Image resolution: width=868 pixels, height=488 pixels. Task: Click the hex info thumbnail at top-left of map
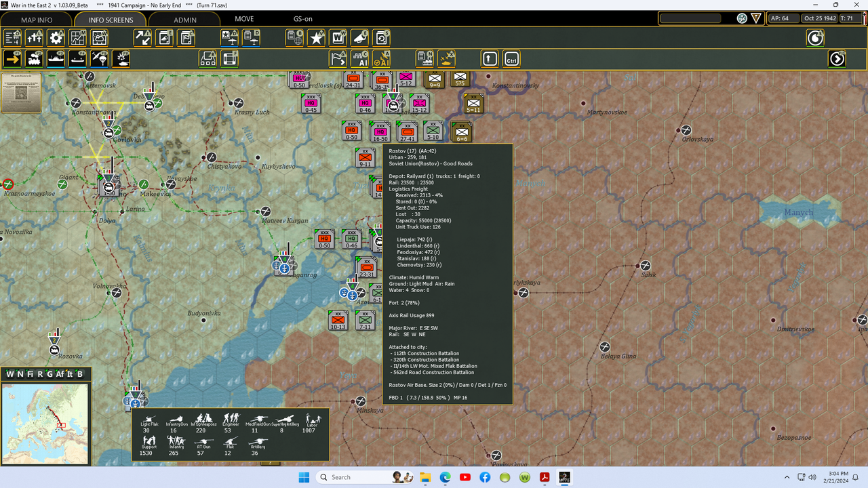pyautogui.click(x=21, y=93)
